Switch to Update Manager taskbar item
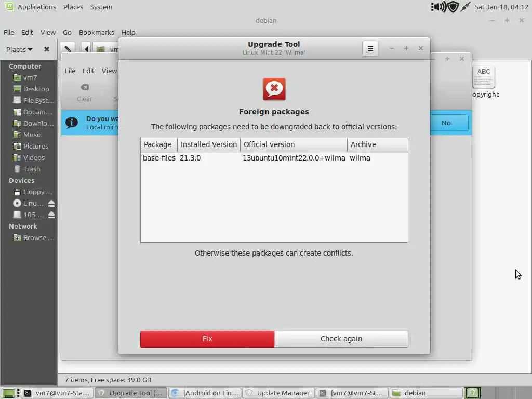 click(x=278, y=393)
